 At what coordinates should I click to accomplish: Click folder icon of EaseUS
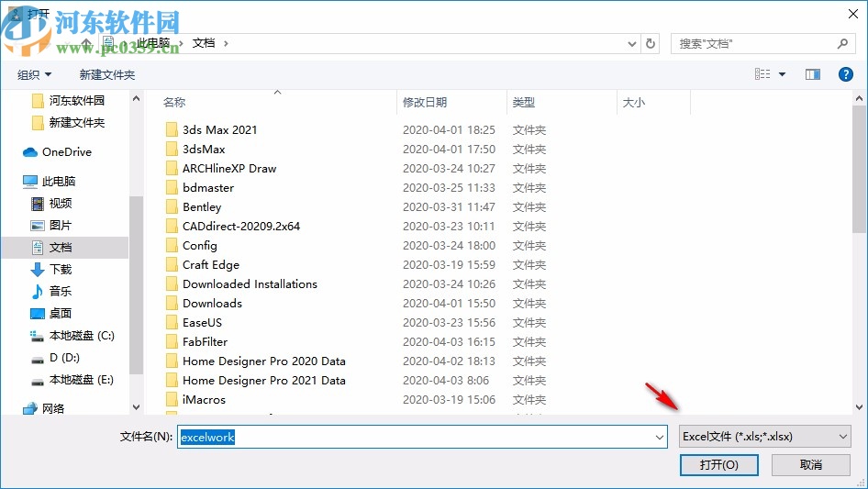pyautogui.click(x=172, y=322)
